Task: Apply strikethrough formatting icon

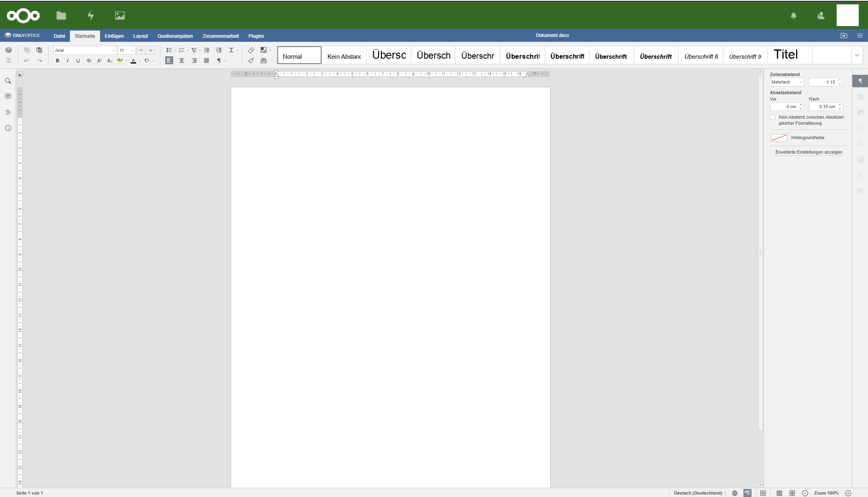Action: (89, 61)
